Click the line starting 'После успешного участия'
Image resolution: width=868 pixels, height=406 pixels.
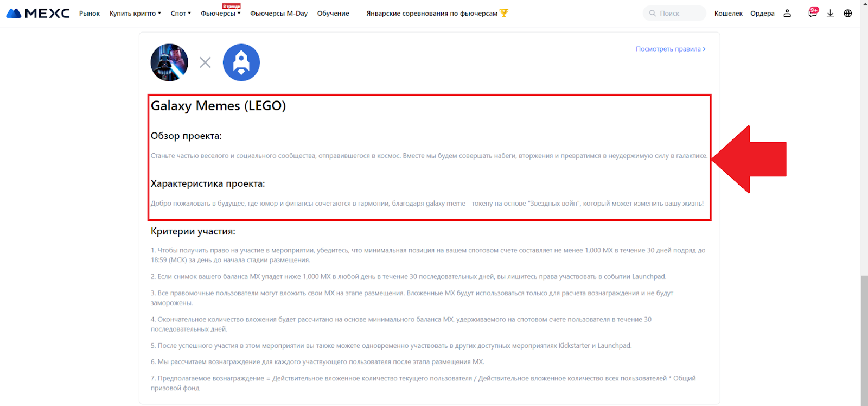(391, 346)
